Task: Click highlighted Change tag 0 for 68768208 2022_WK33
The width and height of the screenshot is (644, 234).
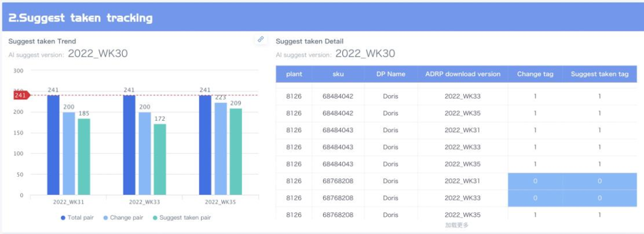Action: (x=535, y=198)
